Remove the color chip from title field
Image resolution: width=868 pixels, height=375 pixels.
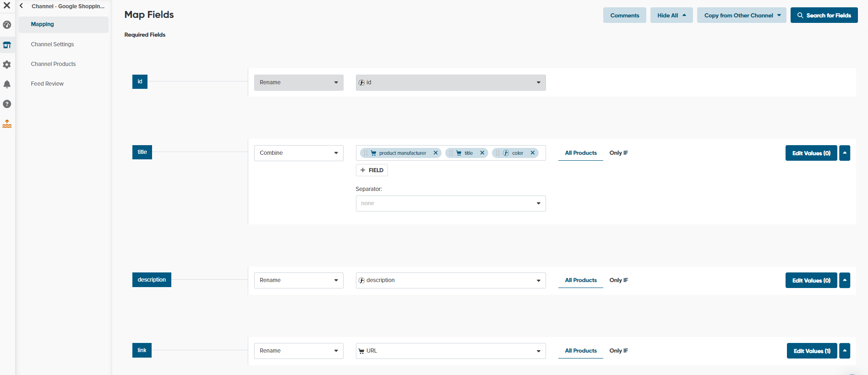tap(533, 153)
